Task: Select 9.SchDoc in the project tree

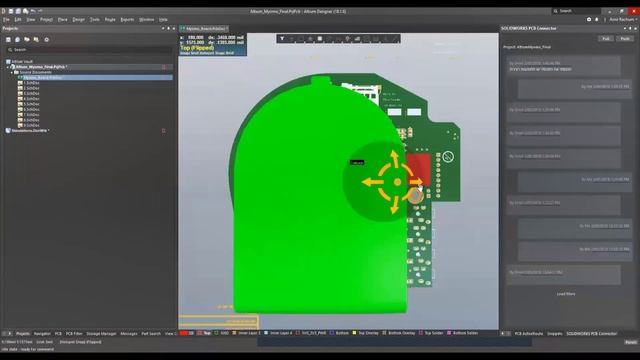Action: pyautogui.click(x=31, y=125)
